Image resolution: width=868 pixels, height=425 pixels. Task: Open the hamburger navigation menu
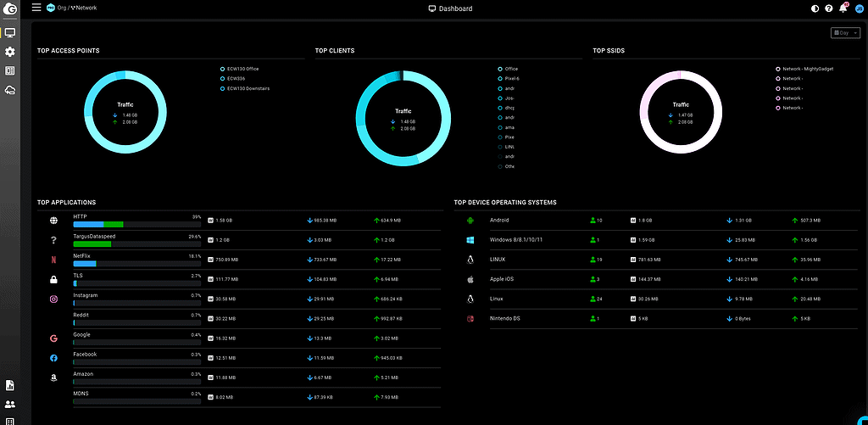point(36,8)
